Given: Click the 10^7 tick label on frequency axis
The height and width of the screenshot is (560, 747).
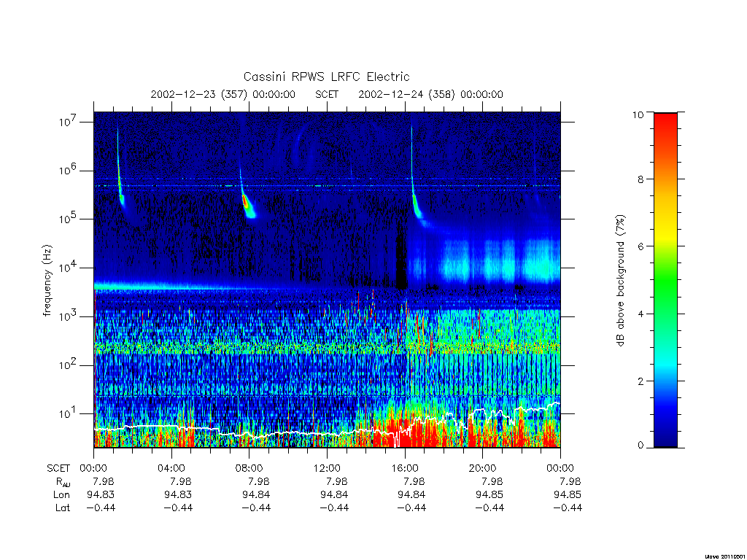Looking at the screenshot, I should point(69,122).
